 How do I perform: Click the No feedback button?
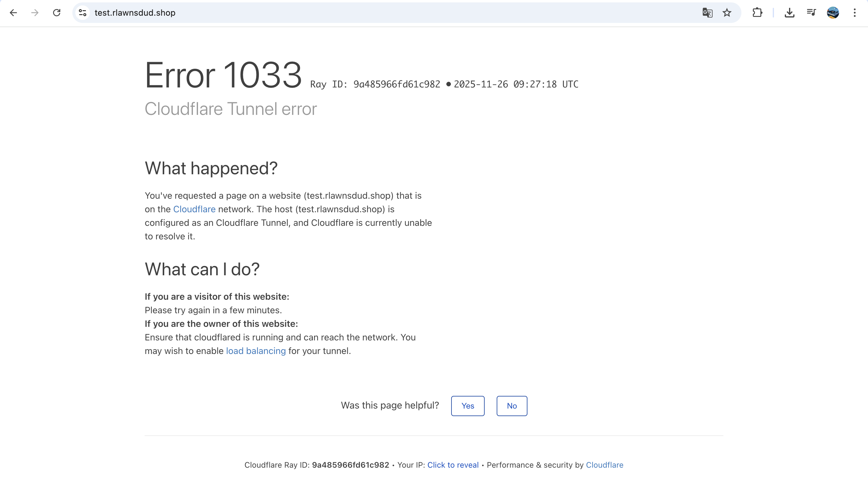click(x=511, y=406)
